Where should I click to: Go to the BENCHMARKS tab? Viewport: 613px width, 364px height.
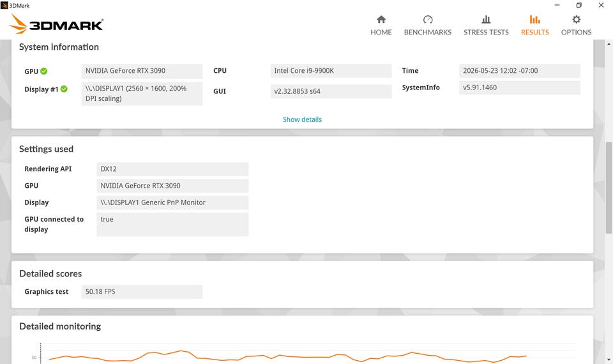(x=428, y=26)
